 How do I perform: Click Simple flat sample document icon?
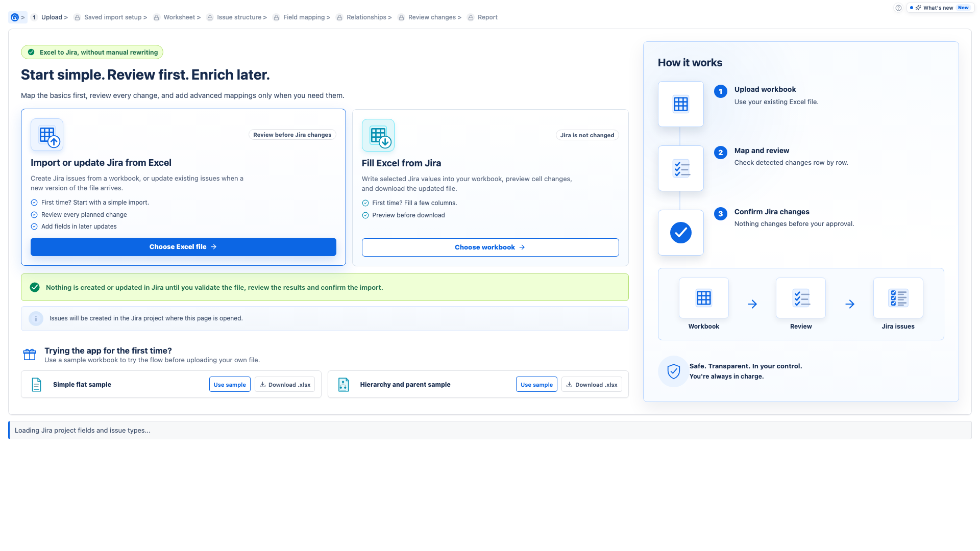[x=36, y=385]
